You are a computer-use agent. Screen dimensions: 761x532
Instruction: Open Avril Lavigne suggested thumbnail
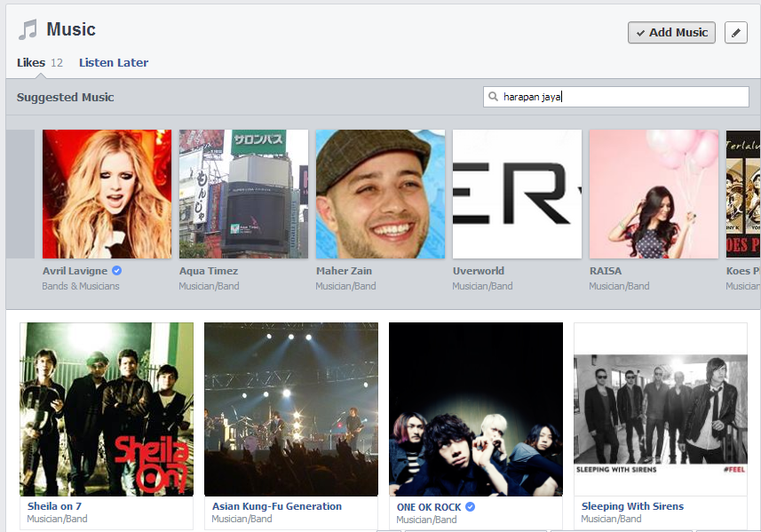point(107,194)
